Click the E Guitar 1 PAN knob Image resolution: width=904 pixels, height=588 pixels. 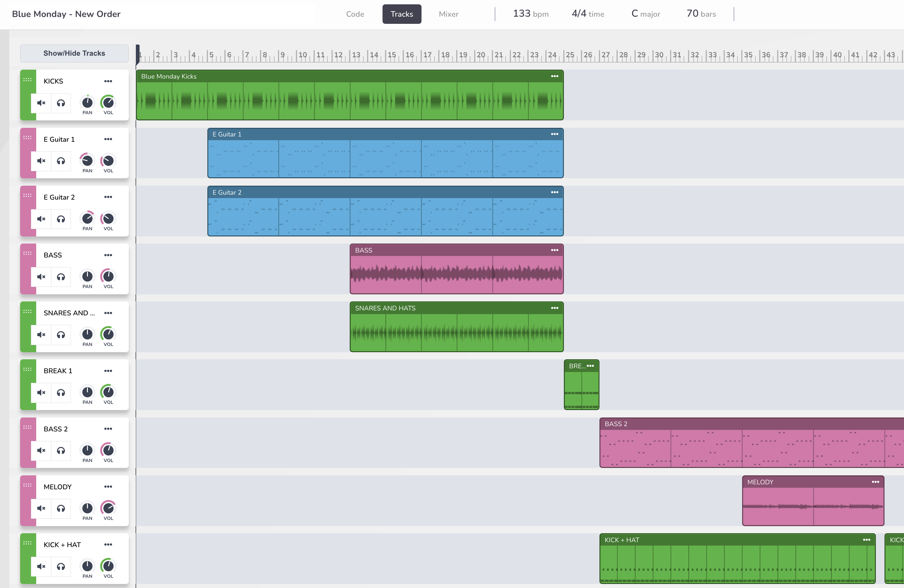tap(87, 161)
